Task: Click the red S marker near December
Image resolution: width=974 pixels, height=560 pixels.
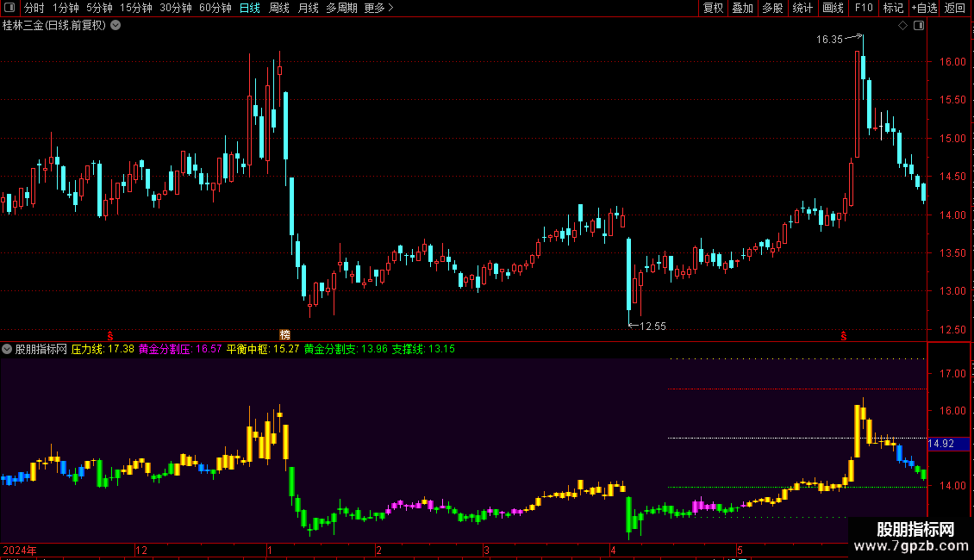Action: point(110,336)
